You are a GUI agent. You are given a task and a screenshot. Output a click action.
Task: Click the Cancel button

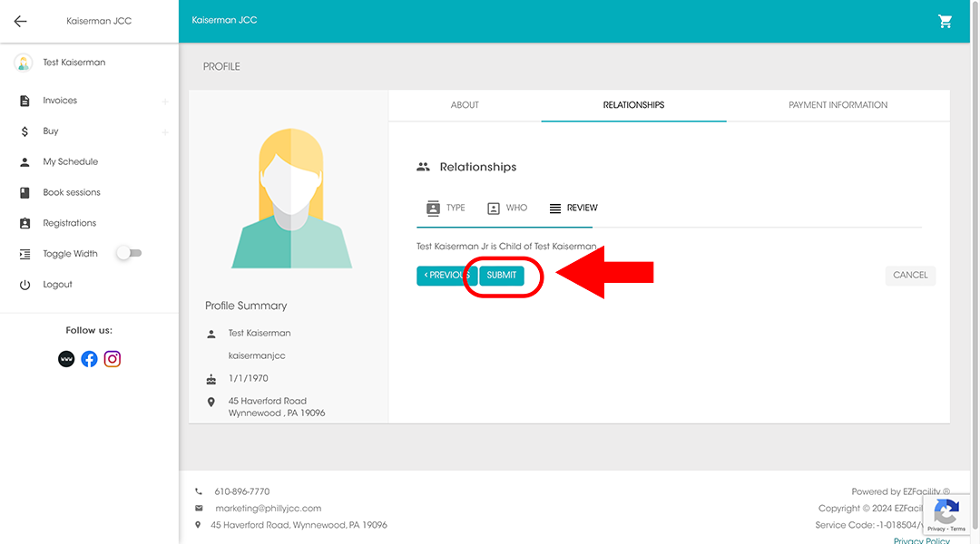(909, 276)
